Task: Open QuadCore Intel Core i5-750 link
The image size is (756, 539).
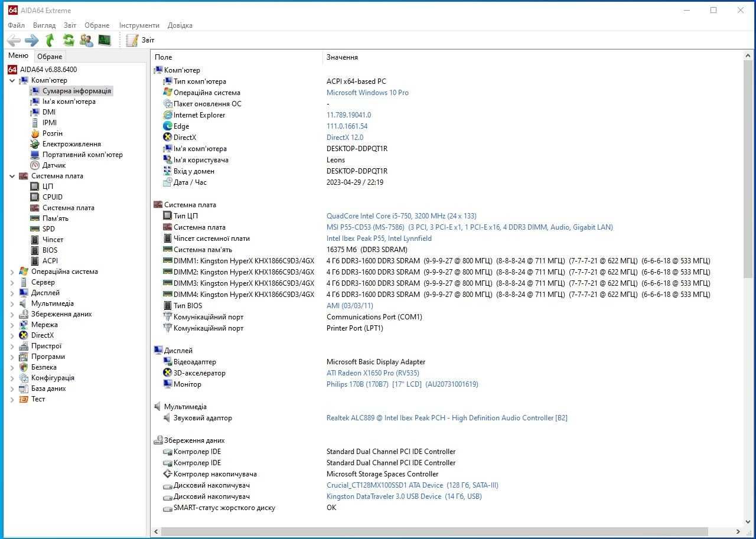Action: pos(402,216)
